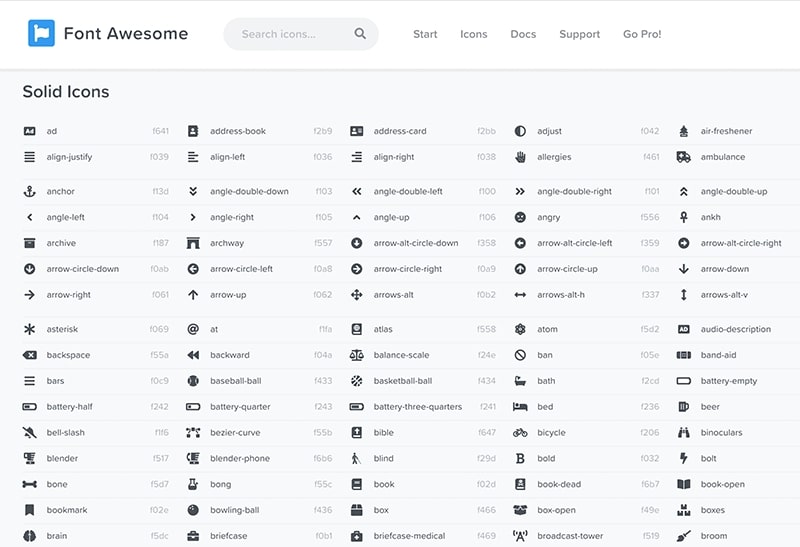Image resolution: width=800 pixels, height=547 pixels.
Task: Select the bicycle icon glyph
Action: click(x=520, y=433)
